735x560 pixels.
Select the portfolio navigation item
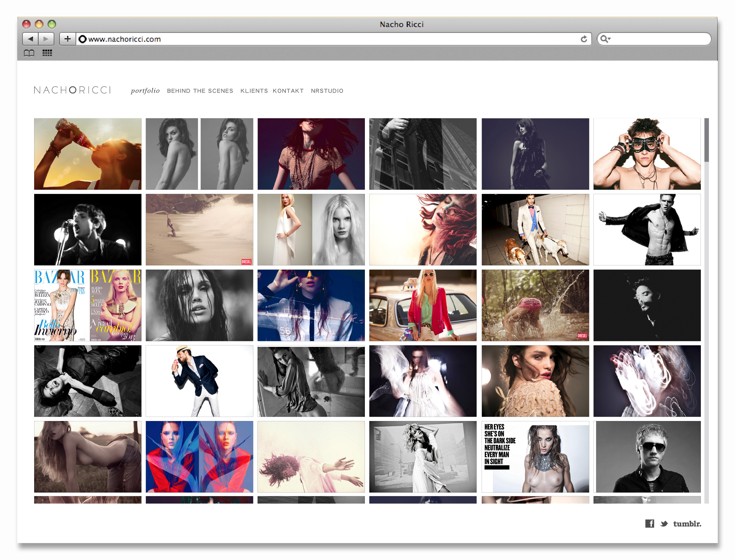point(145,90)
